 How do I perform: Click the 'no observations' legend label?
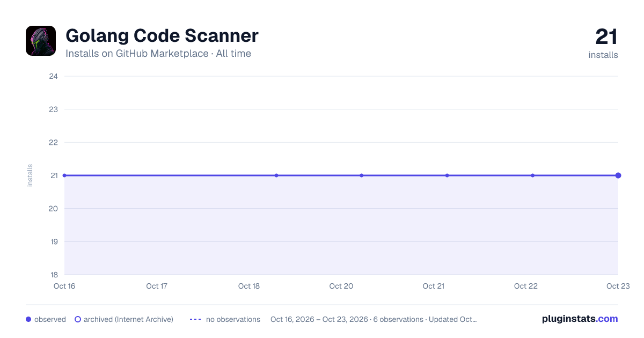click(x=233, y=319)
